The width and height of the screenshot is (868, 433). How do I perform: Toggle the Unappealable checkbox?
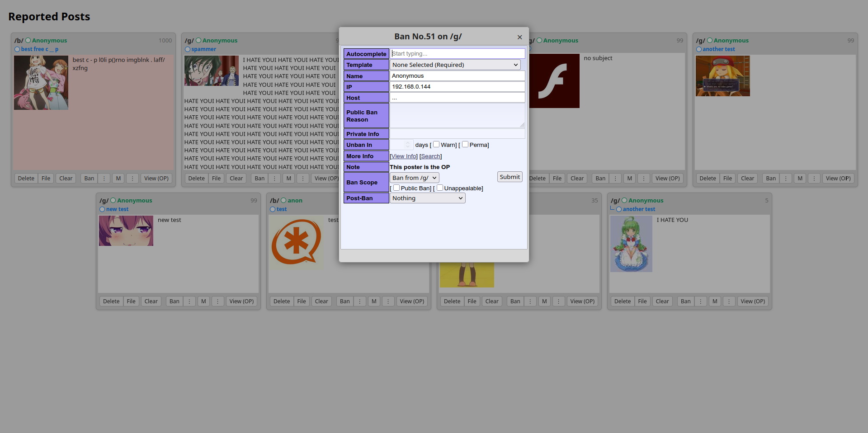[439, 188]
